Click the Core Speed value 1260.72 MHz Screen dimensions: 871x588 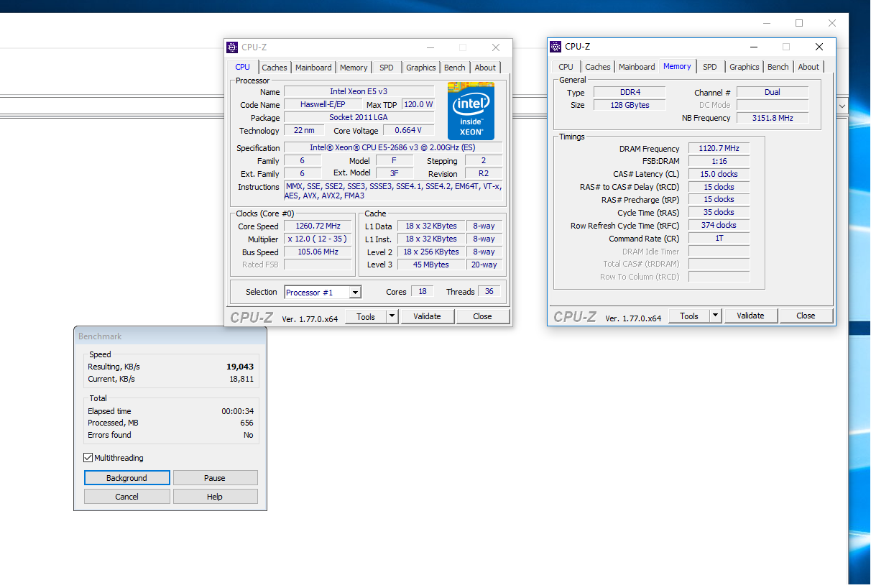point(318,226)
